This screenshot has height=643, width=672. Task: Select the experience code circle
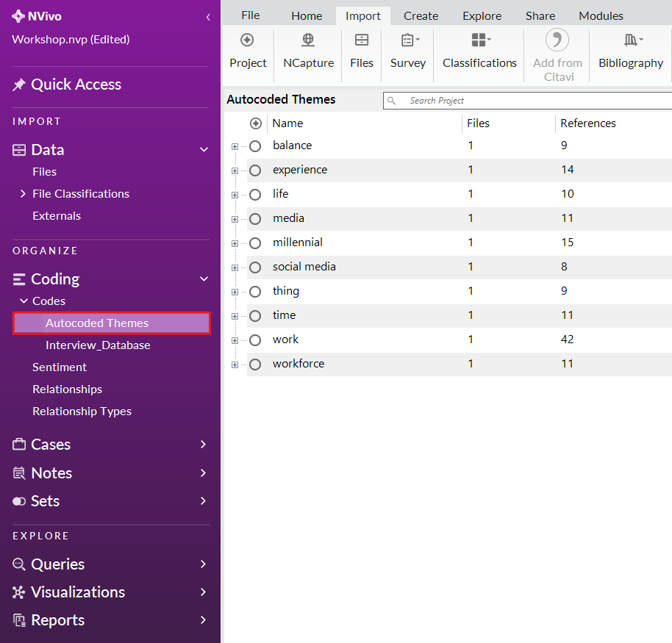click(255, 170)
